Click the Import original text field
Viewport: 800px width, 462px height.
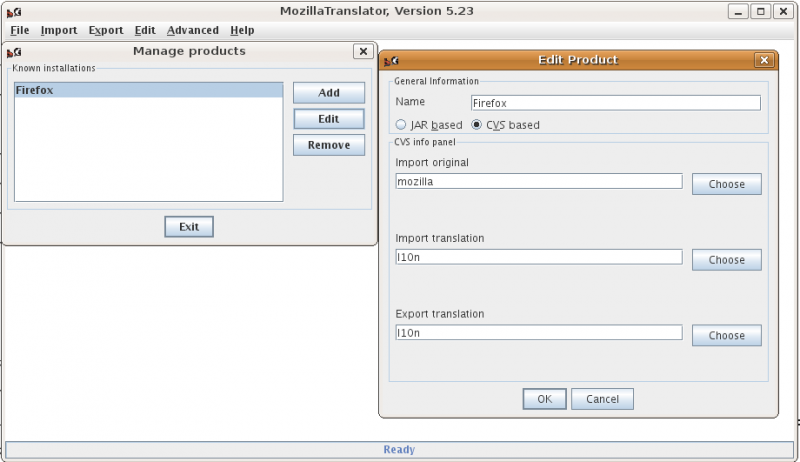[539, 182]
